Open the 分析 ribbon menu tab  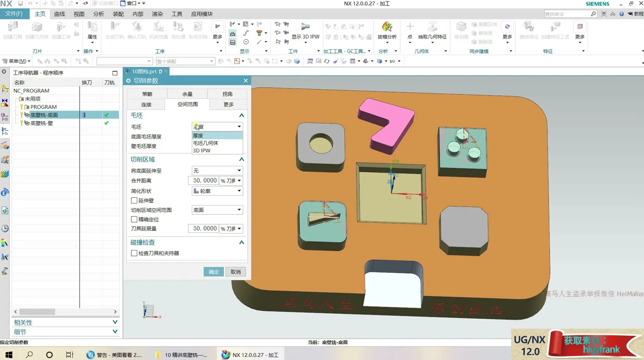[98, 14]
